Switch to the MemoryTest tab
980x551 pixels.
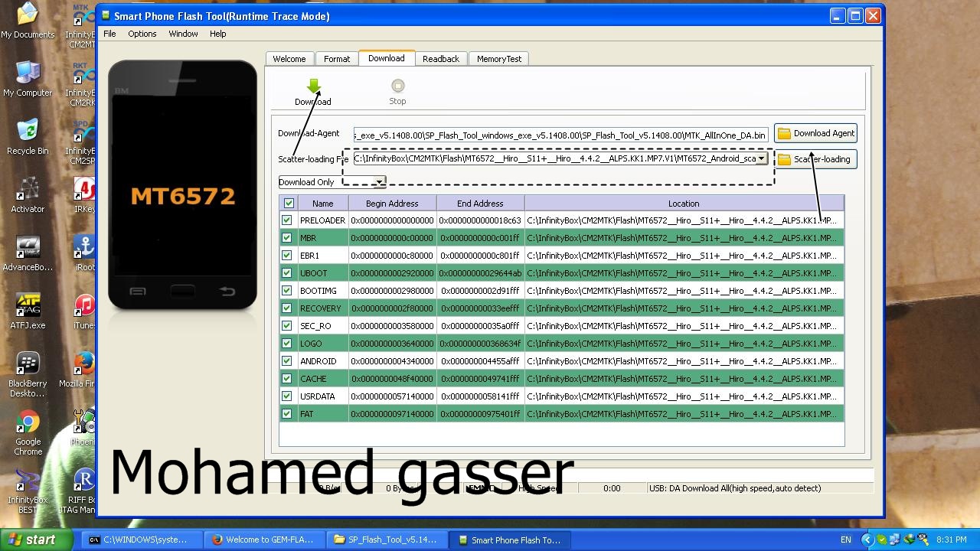pos(499,59)
